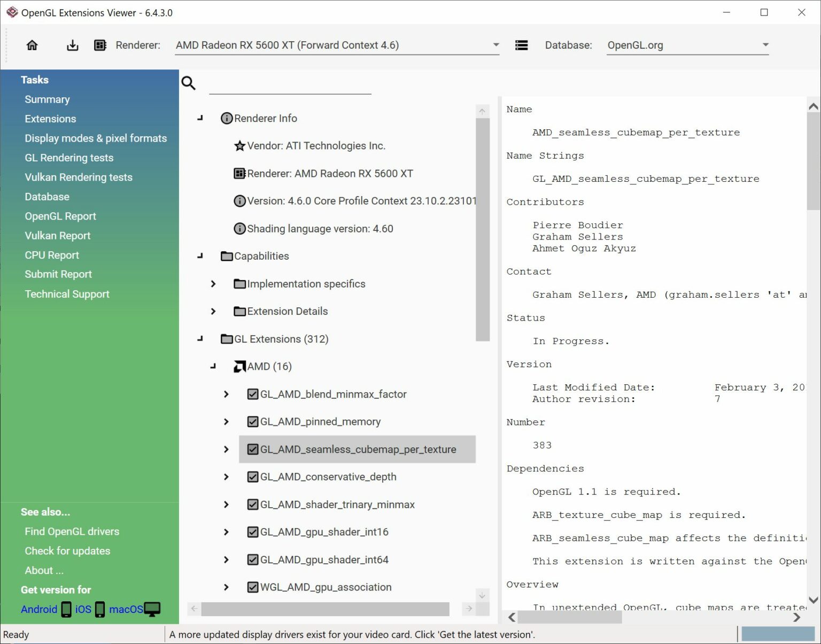
Task: Click the extension search input field
Action: coord(290,86)
